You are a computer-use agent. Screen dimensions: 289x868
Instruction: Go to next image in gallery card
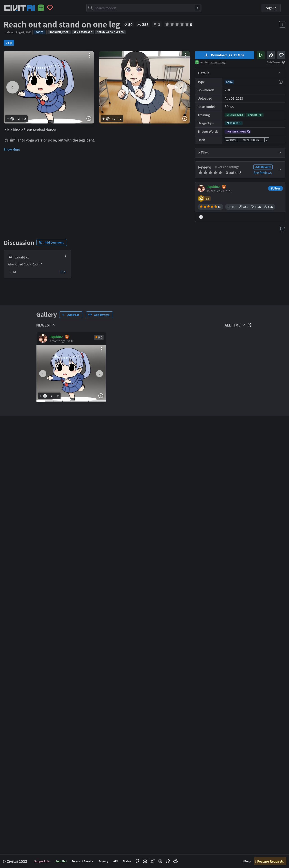(x=99, y=373)
